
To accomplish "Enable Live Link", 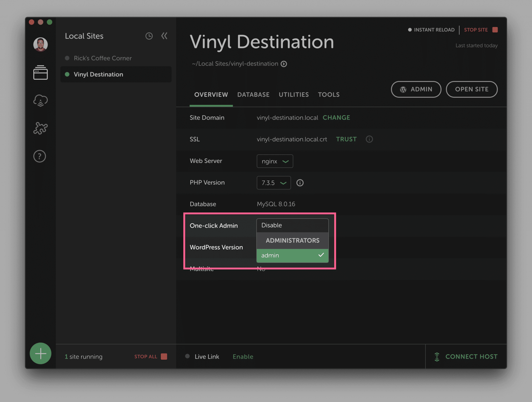I will [x=243, y=357].
